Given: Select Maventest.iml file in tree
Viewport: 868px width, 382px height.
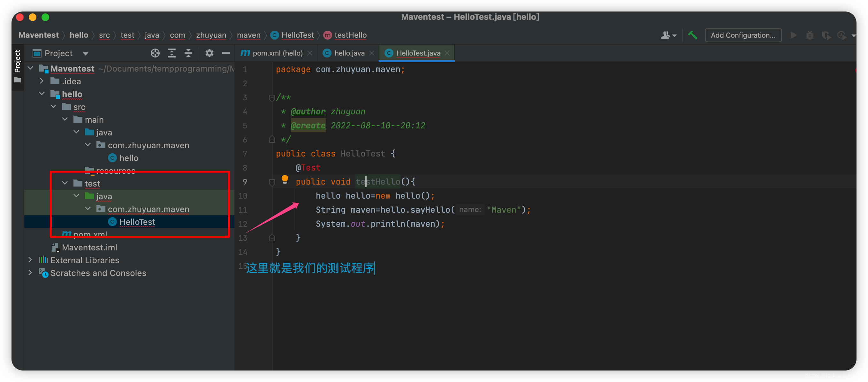Looking at the screenshot, I should pos(84,247).
